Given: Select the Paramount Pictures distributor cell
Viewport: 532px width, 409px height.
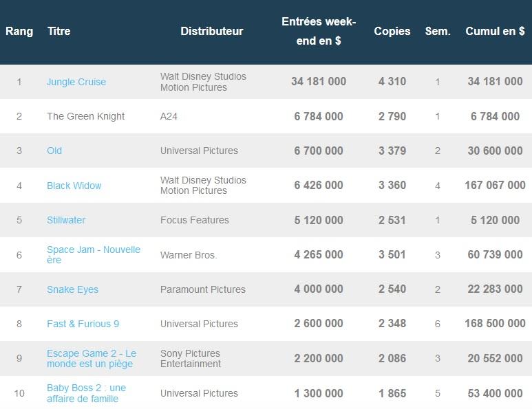Looking at the screenshot, I should [203, 289].
